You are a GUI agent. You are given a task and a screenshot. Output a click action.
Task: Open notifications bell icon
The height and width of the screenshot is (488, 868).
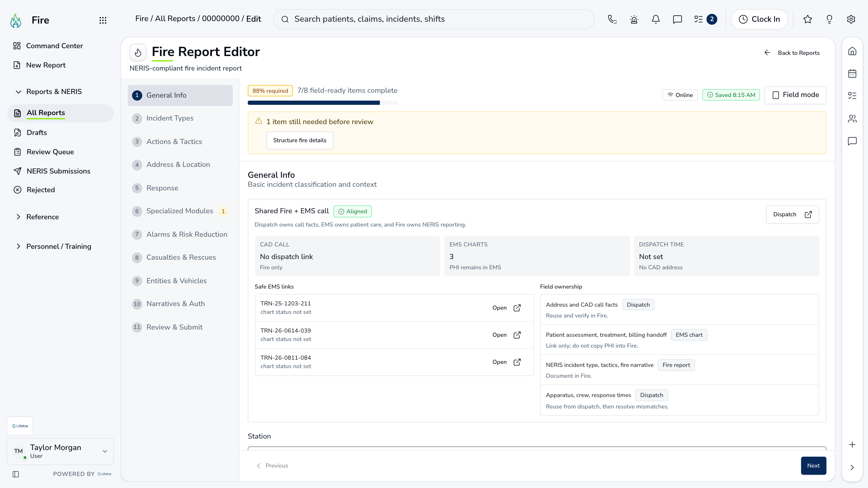pos(656,19)
